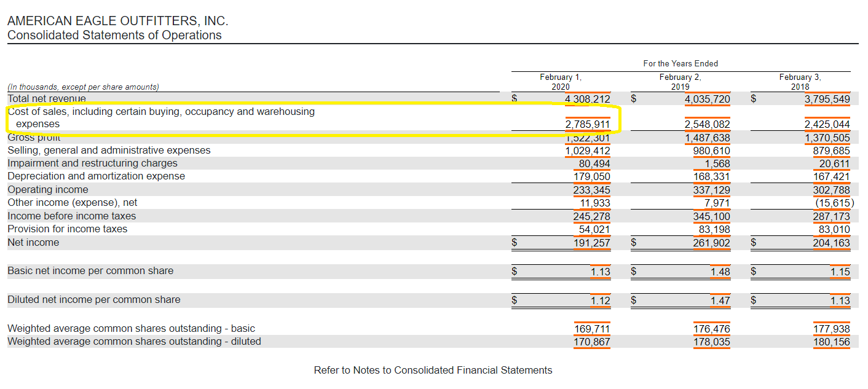The width and height of the screenshot is (868, 389).
Task: Select Diluted net income per share 1.13
Action: pos(840,301)
